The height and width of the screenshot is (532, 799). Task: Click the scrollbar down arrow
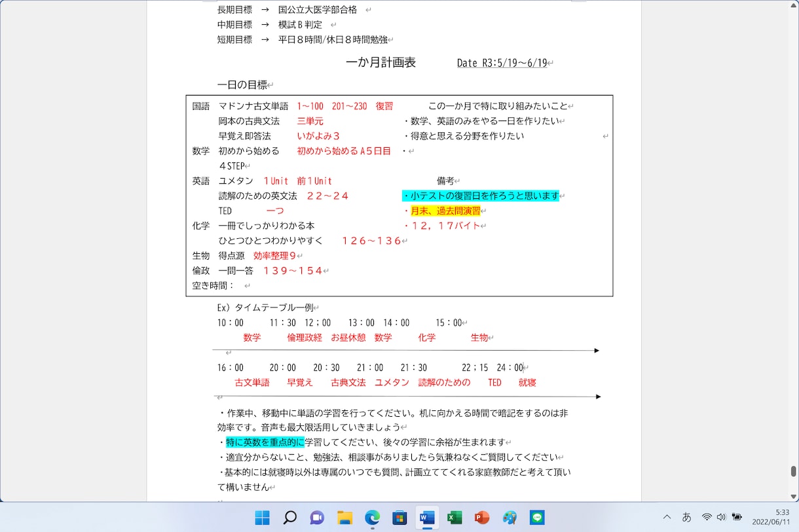(793, 496)
